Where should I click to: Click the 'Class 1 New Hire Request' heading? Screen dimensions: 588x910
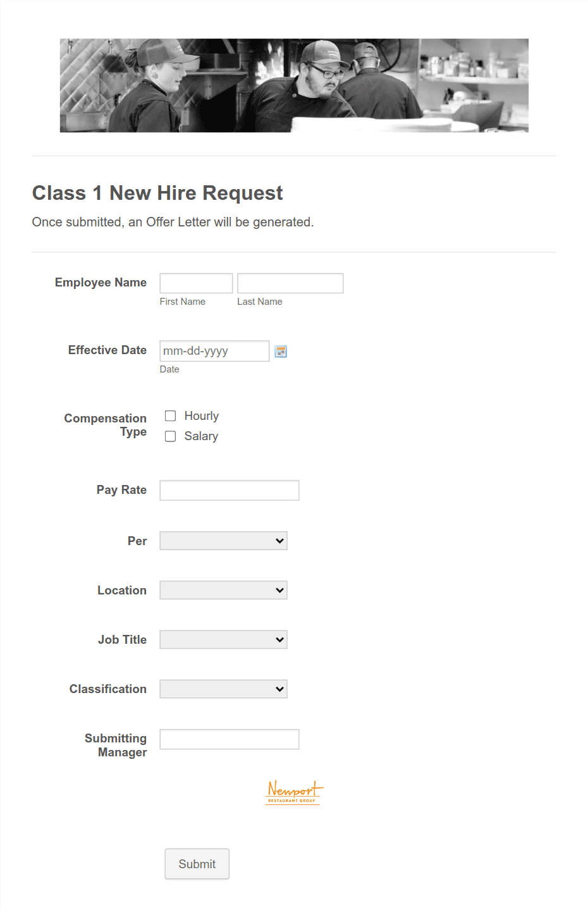pyautogui.click(x=157, y=193)
